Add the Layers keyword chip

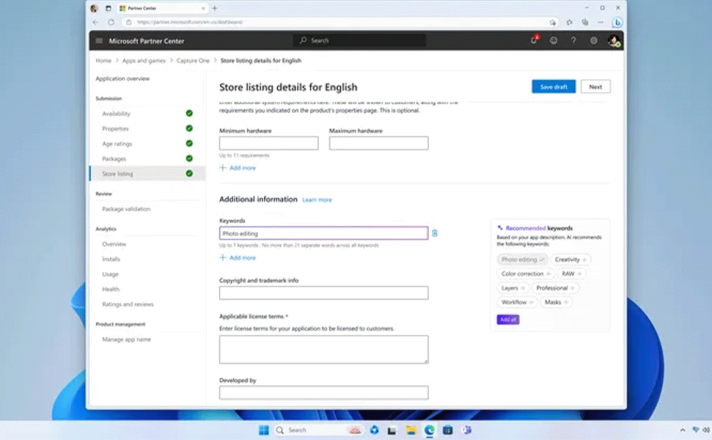[513, 288]
